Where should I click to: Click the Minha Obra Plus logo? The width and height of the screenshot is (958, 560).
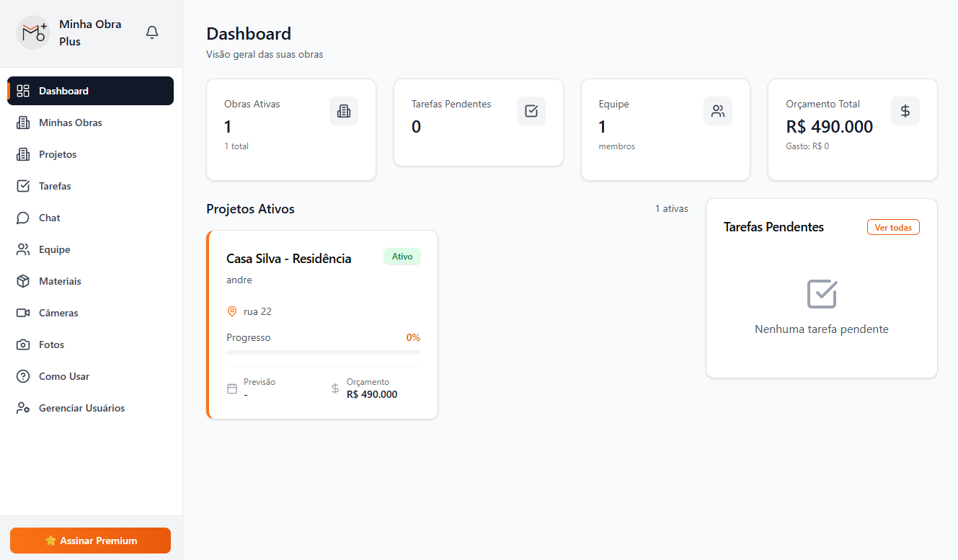point(33,32)
